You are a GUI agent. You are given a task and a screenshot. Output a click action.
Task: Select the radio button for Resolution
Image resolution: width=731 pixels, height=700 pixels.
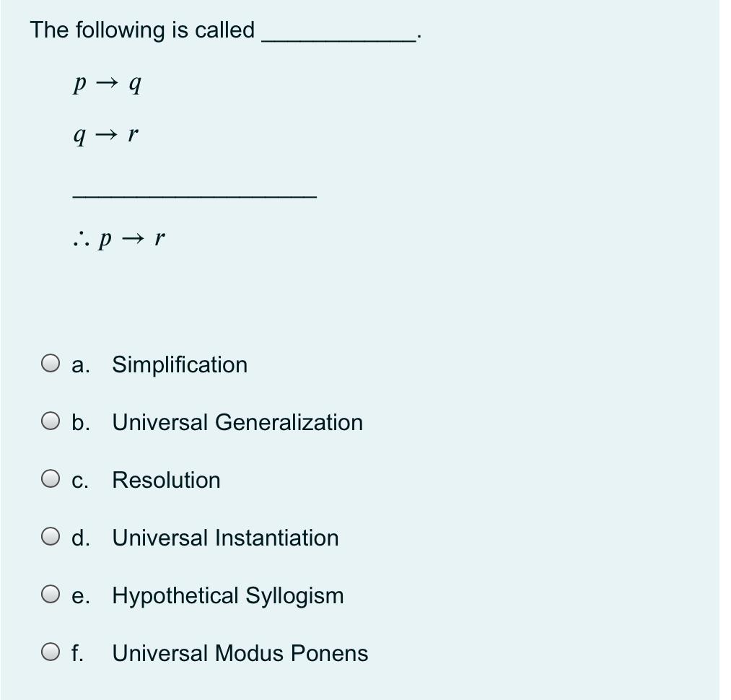50,479
